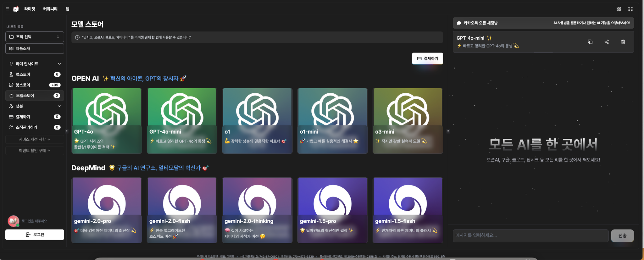Viewport: 644px width, 260px height.
Task: Select the GPT-4o model card
Action: [107, 121]
